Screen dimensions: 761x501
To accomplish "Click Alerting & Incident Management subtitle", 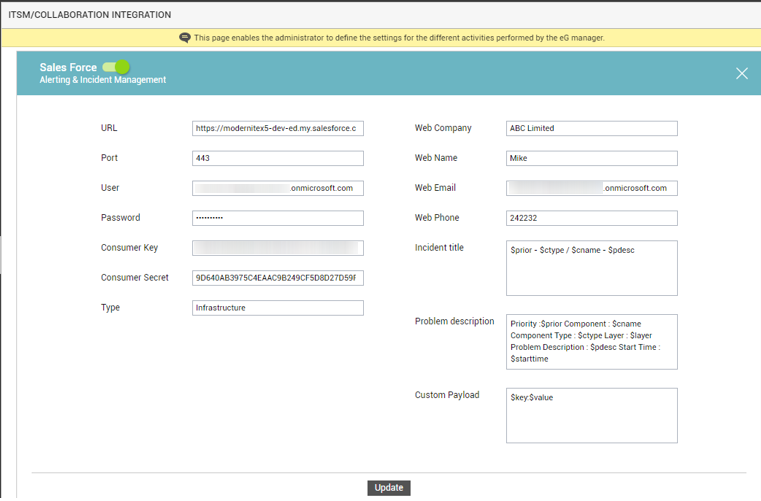I will click(x=102, y=80).
